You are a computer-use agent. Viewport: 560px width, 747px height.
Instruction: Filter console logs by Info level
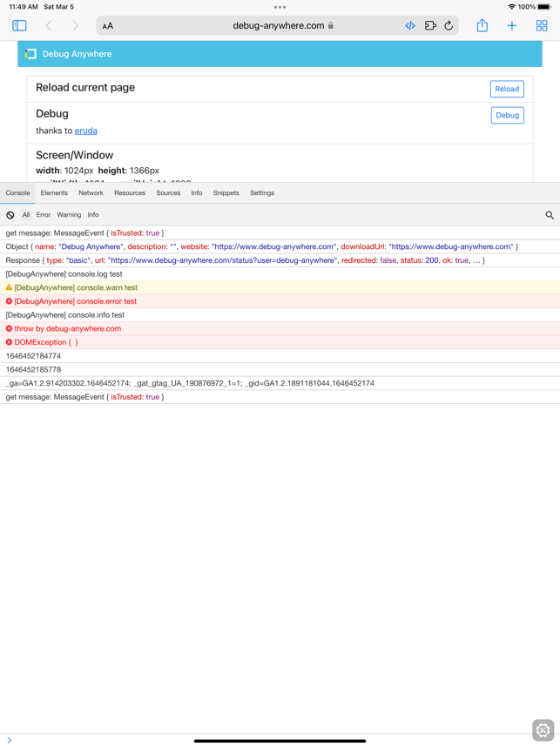pos(93,215)
